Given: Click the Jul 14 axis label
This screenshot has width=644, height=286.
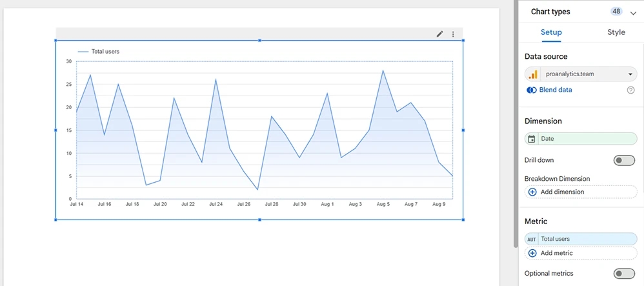Looking at the screenshot, I should click(x=76, y=204).
